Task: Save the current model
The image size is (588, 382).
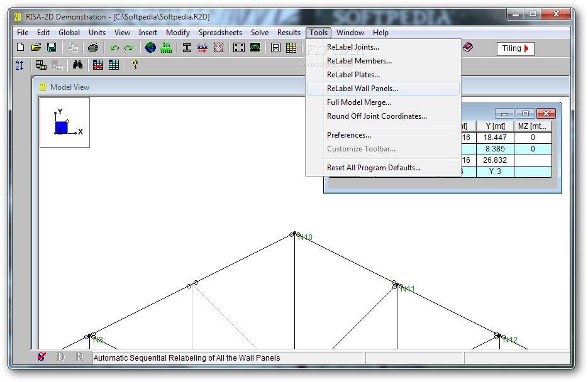Action: 52,48
